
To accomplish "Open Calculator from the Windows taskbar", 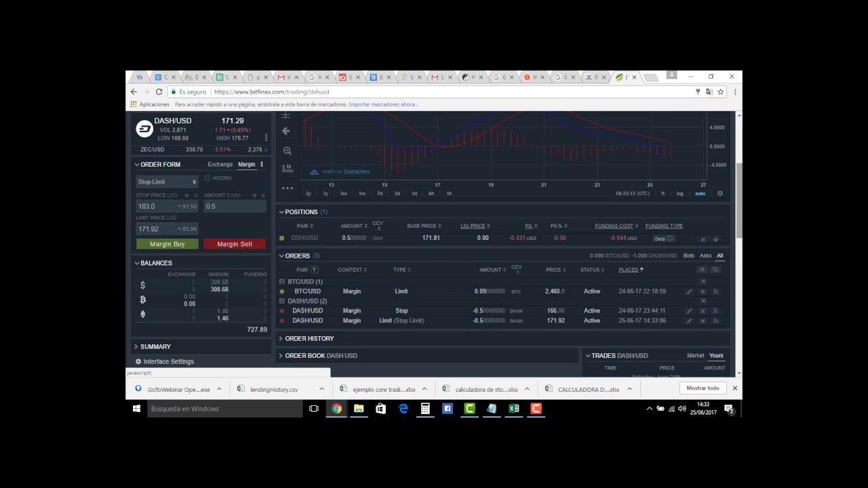I will [x=425, y=409].
